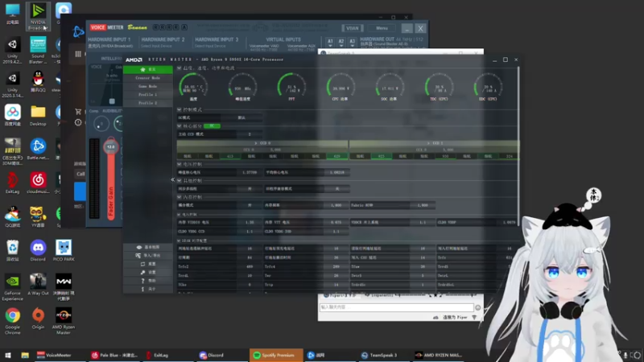This screenshot has height=362, width=644.
Task: Open the Voicemeeter Menu
Action: 382,28
